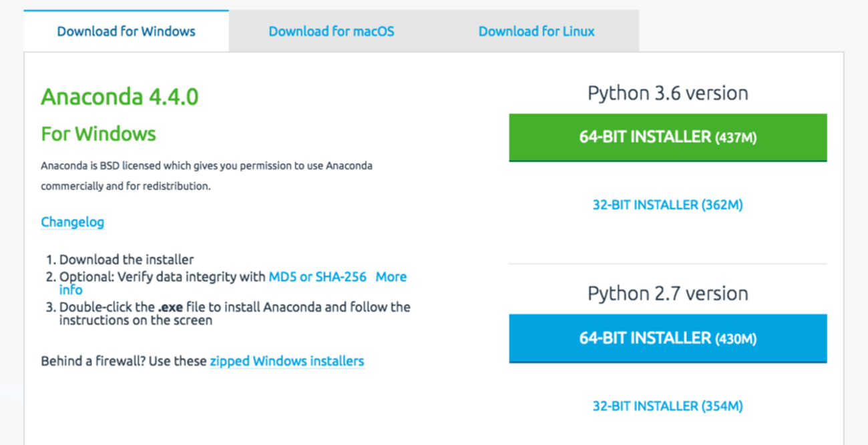This screenshot has height=445, width=868.
Task: Click step one Download the installer text
Action: click(x=126, y=260)
